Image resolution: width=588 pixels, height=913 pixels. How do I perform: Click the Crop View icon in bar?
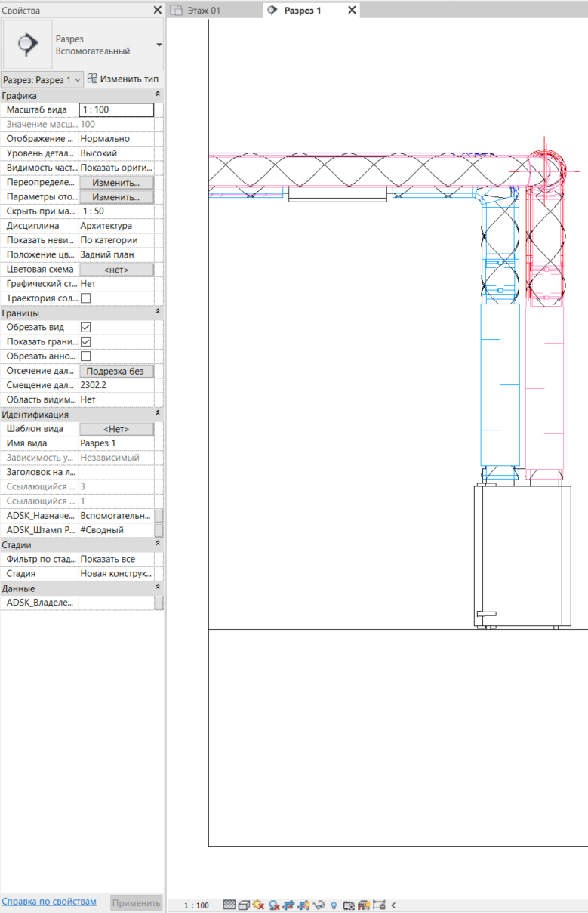coord(289,905)
